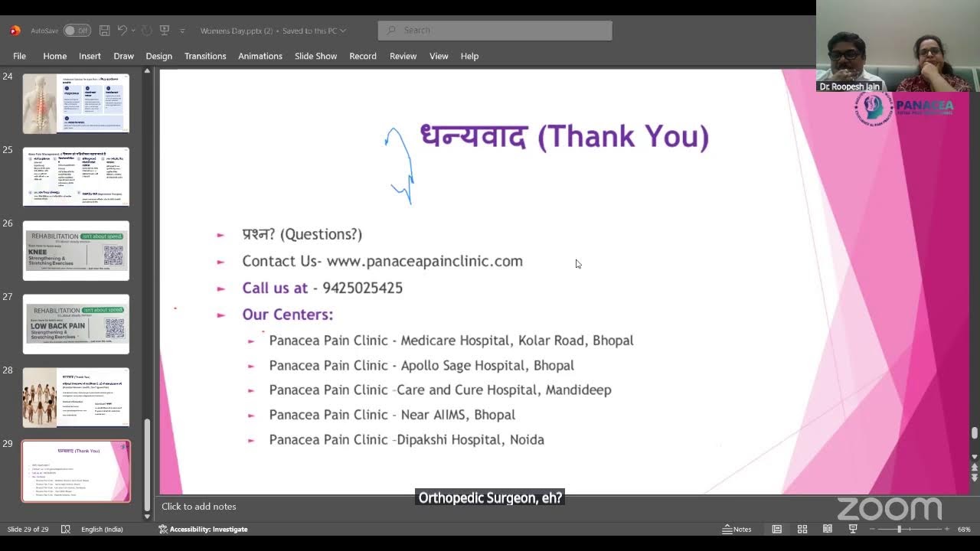
Task: Save the presentation with the Save icon
Action: click(x=105, y=31)
